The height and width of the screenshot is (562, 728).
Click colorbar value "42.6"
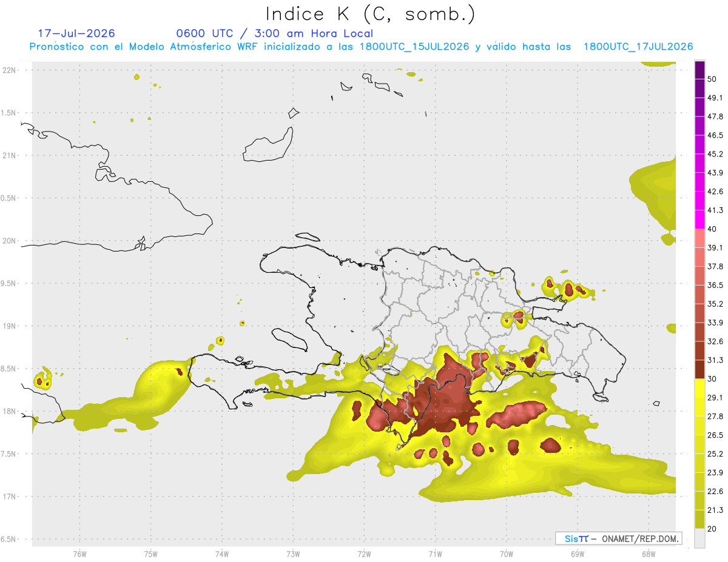[715, 192]
